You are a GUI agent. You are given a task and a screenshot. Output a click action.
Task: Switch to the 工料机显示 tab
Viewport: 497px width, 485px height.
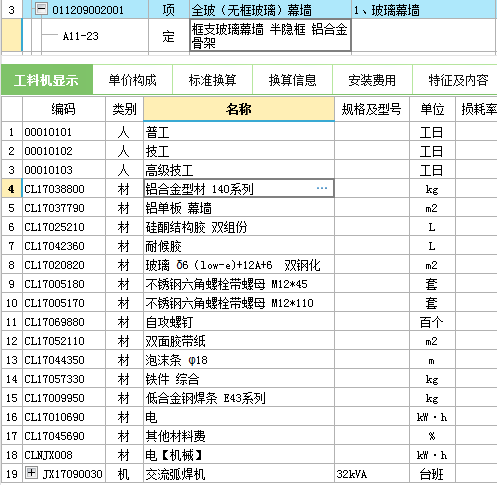47,80
